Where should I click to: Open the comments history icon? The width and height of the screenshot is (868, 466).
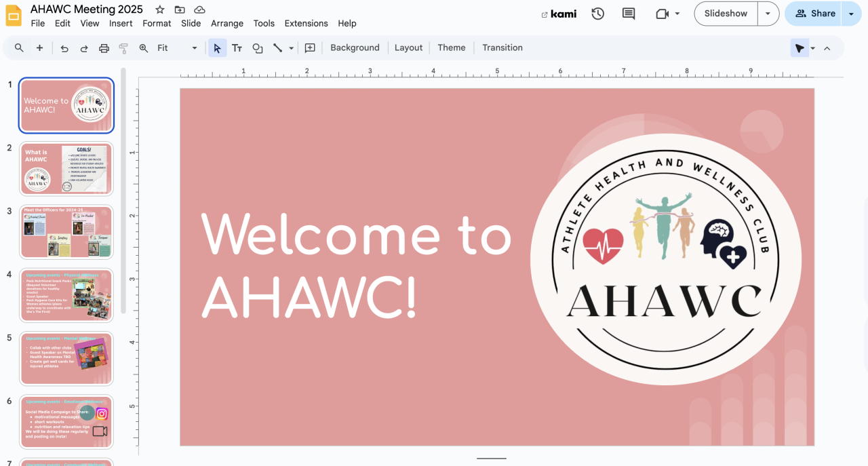[629, 14]
